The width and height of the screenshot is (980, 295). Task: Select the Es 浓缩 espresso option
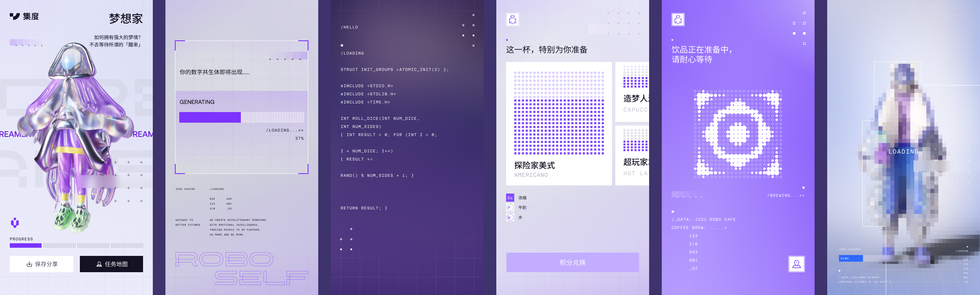516,198
